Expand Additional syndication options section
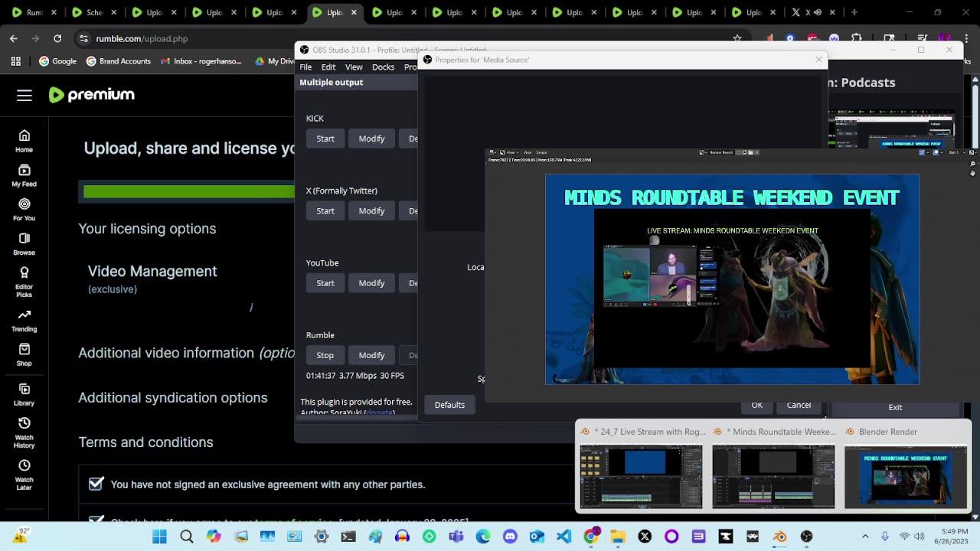 (173, 397)
